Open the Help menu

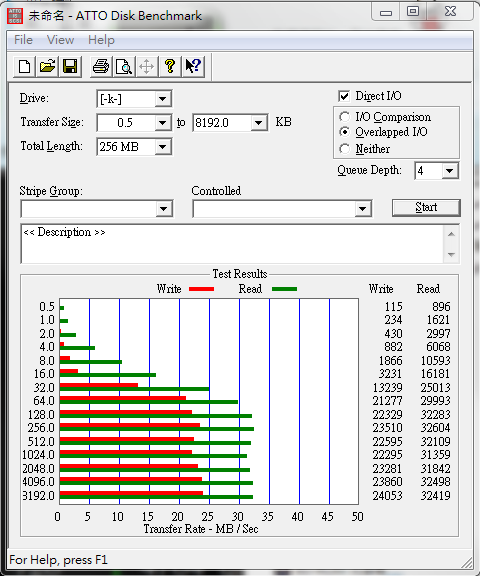click(101, 40)
